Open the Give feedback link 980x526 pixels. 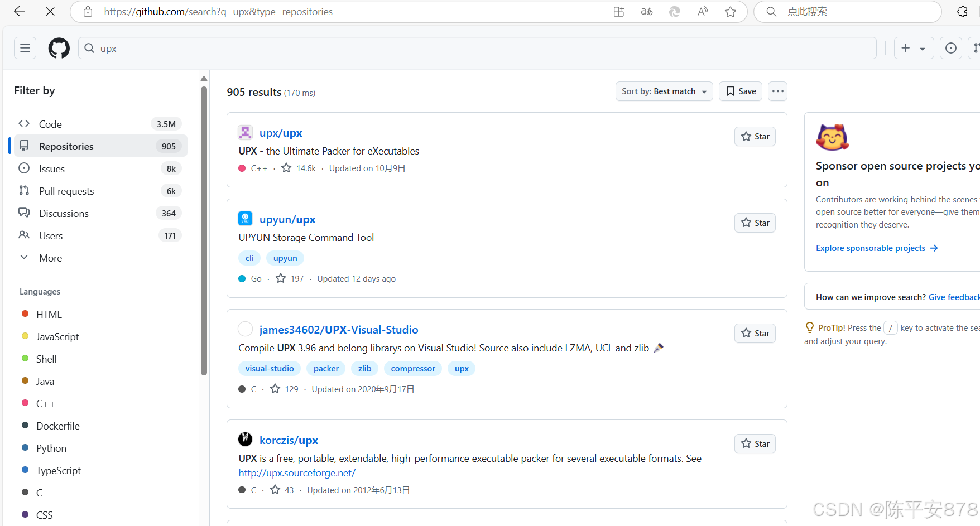tap(954, 297)
